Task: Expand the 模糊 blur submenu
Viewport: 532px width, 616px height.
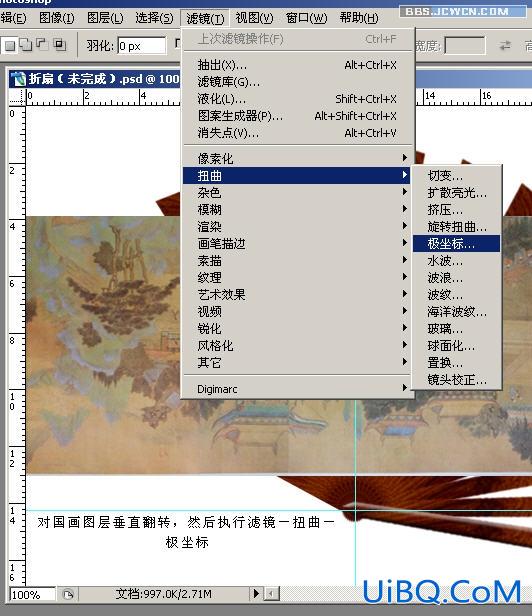Action: [297, 209]
